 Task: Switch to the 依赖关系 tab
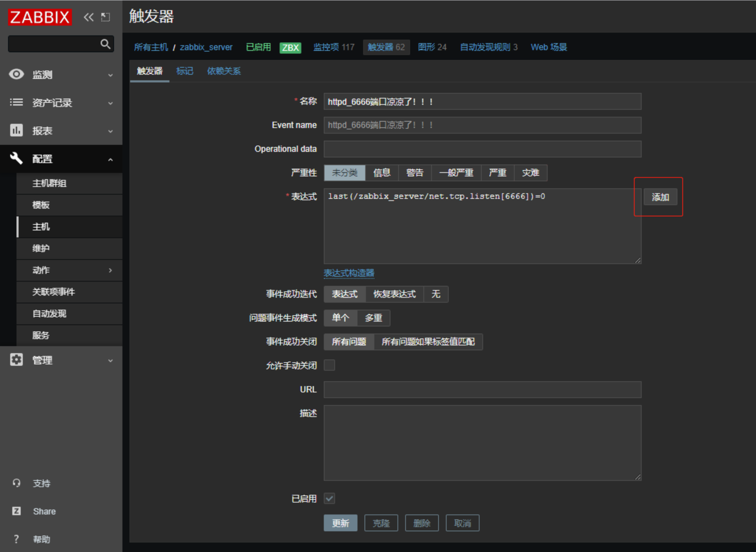coord(223,71)
